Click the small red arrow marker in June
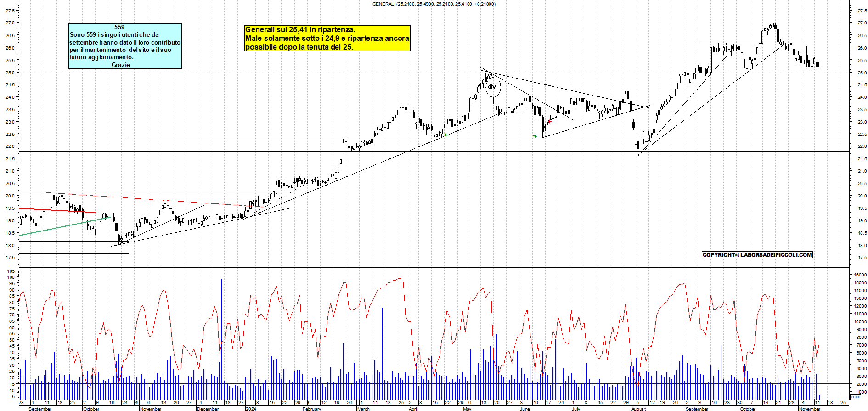 (x=550, y=122)
